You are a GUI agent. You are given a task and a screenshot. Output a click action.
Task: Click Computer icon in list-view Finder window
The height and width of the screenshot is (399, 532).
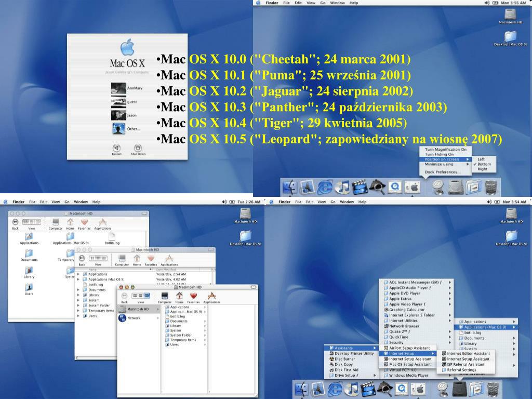(x=122, y=260)
